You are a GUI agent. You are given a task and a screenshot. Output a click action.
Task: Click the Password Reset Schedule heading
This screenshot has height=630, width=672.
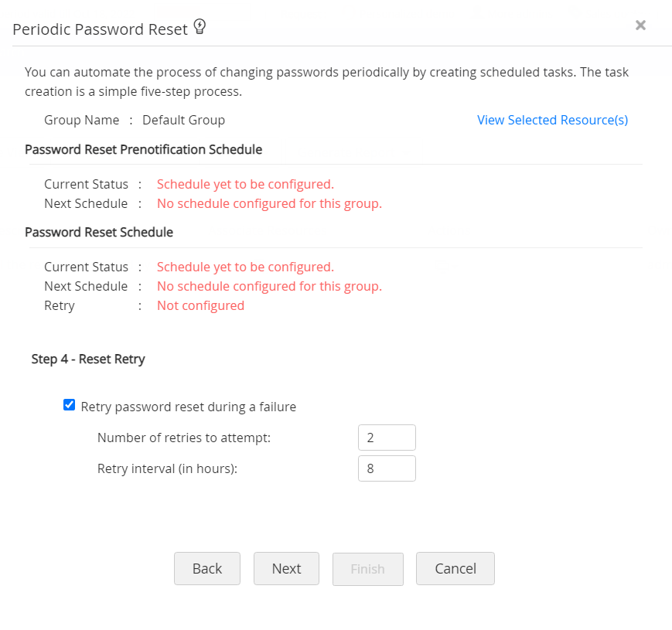coord(99,232)
